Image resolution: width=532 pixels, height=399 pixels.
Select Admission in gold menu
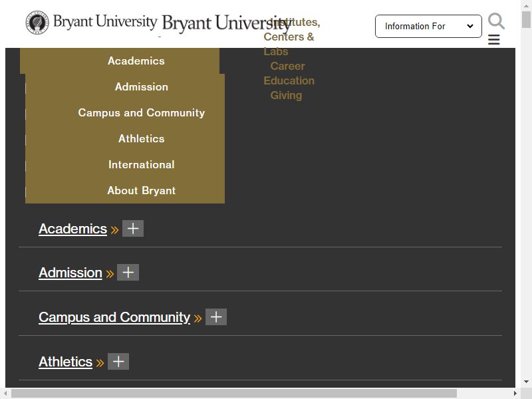point(142,87)
